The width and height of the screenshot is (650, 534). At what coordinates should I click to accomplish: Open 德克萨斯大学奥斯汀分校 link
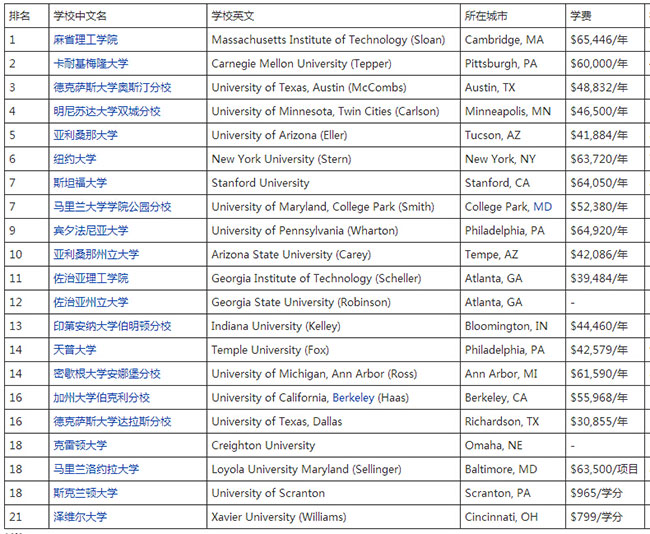112,88
